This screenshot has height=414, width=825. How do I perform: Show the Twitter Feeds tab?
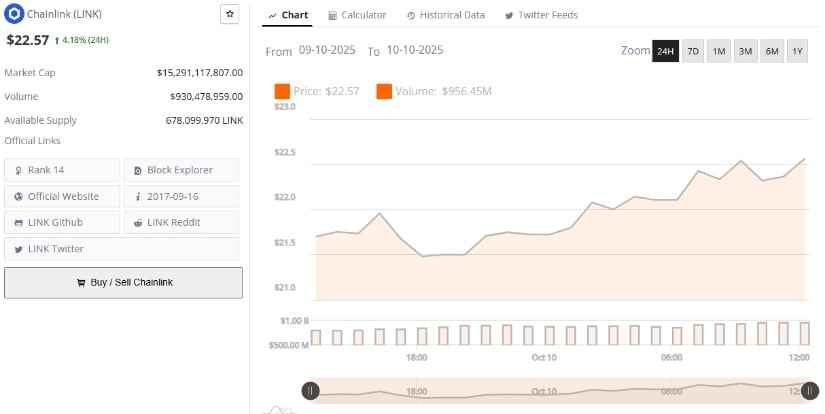pos(541,15)
